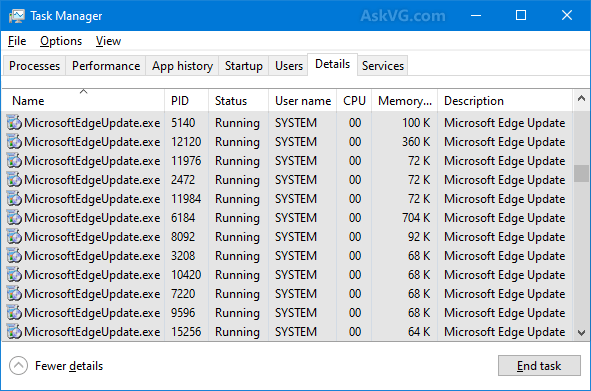
Task: Click the icon of process PID 15256
Action: (14, 332)
